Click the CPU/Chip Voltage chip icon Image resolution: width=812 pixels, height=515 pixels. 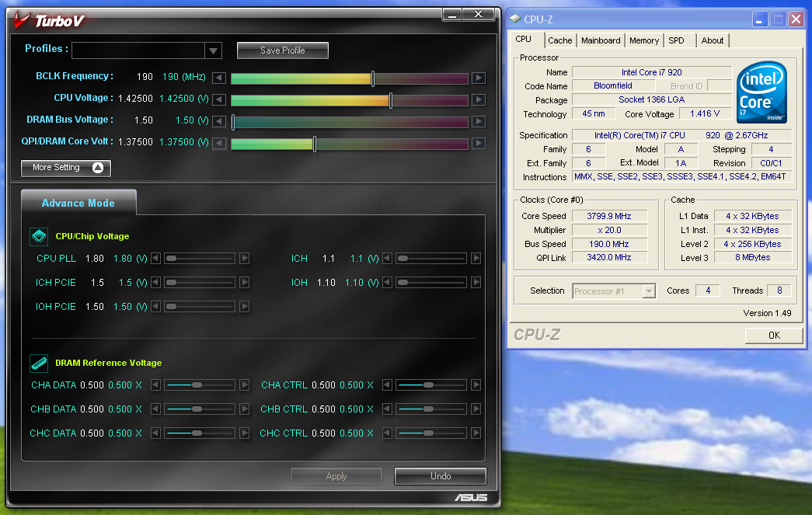click(39, 237)
